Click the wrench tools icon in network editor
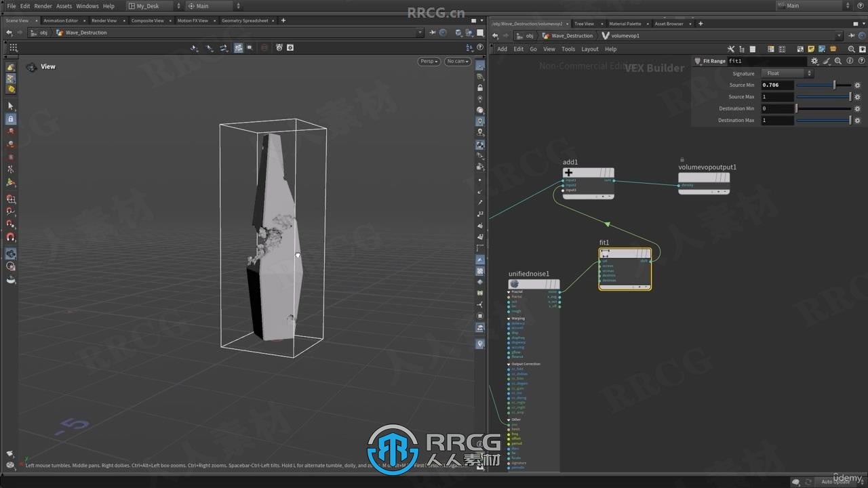 coord(730,49)
